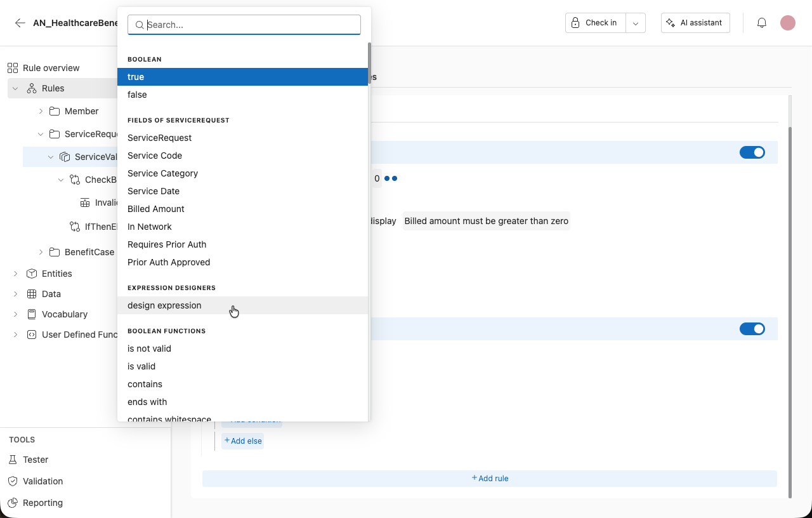Screen dimensions: 812x518
Task: Expand the Vocabulary section
Action: [15, 314]
